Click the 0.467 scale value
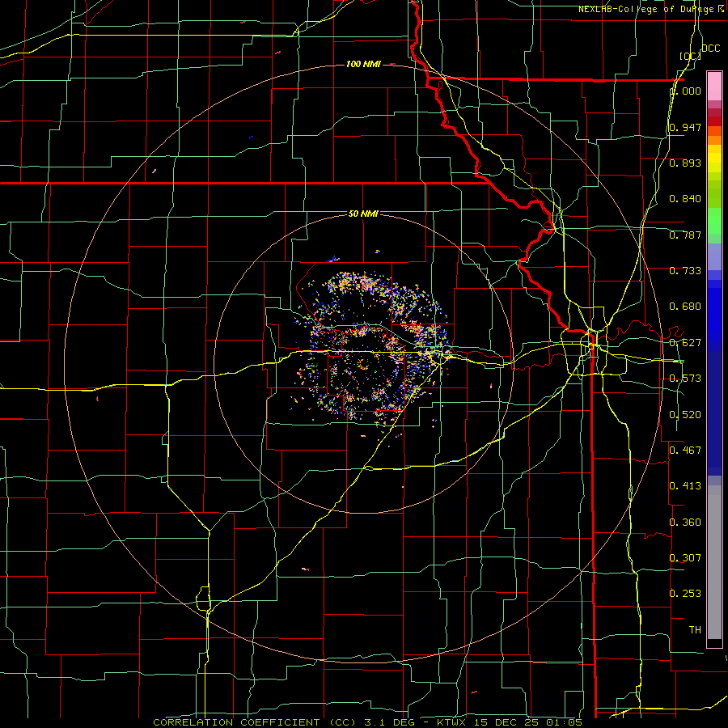Screen dimensions: 728x728 tap(685, 451)
